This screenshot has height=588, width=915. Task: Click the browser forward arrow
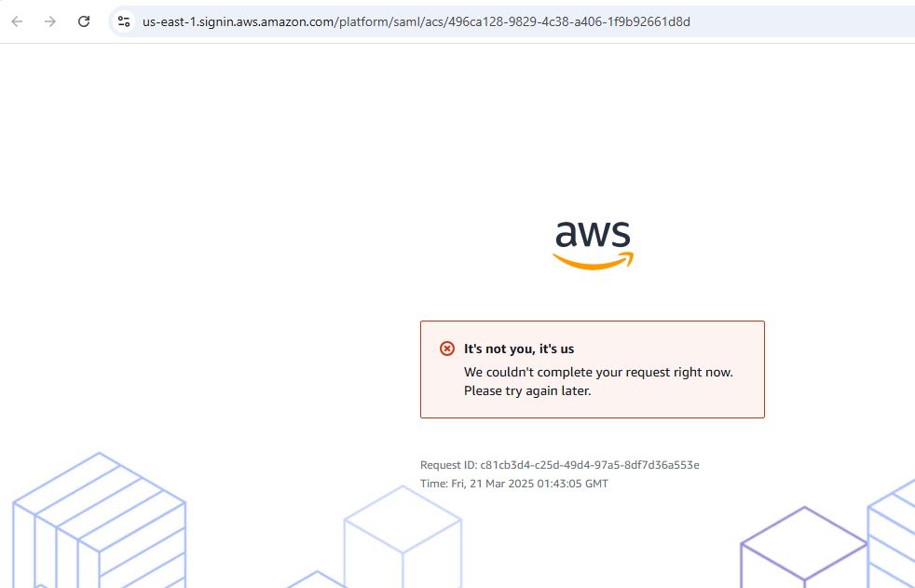coord(50,21)
